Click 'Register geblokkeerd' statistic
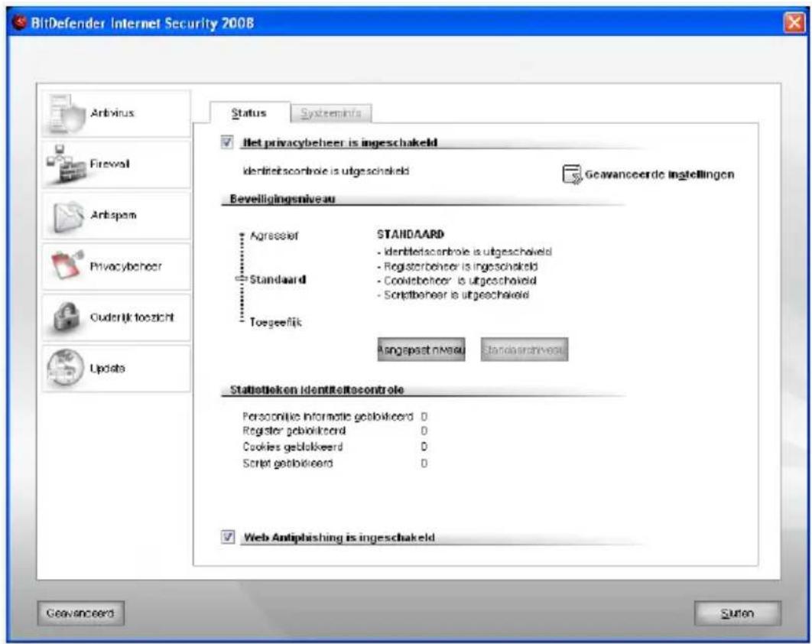 (294, 431)
